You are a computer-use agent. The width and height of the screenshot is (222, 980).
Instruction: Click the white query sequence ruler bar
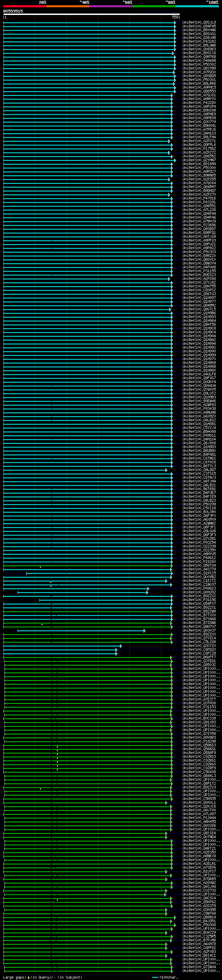pyautogui.click(x=92, y=15)
